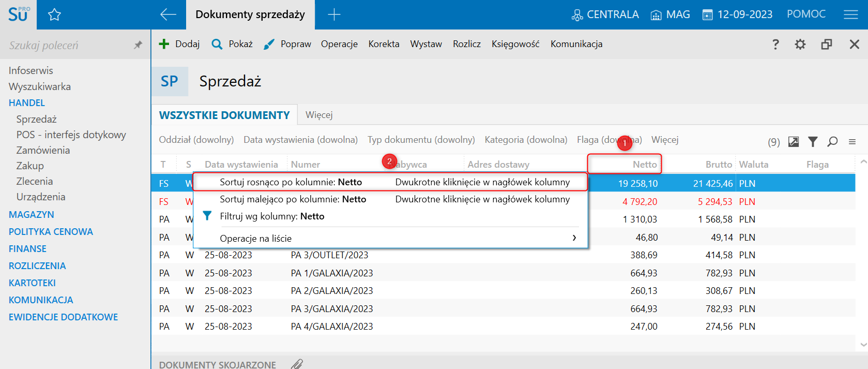Open Dokumenty sprzedaży tab
Image resolution: width=868 pixels, height=369 pixels.
250,14
